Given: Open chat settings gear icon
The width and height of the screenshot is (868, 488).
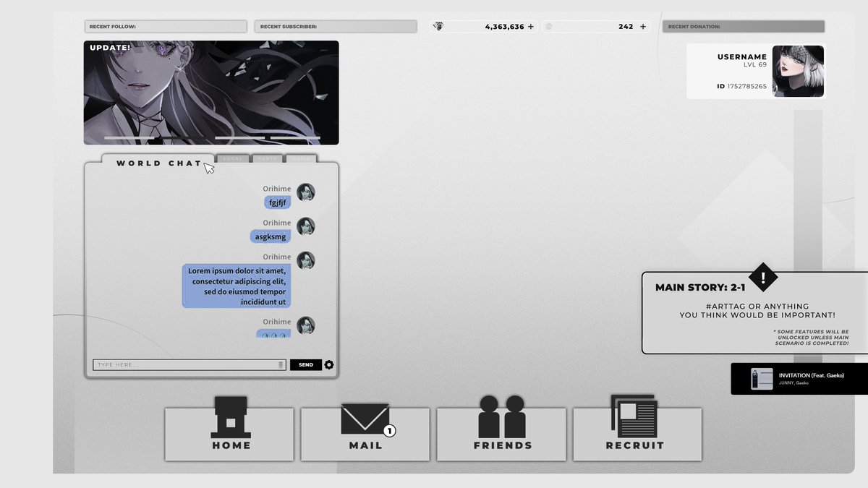Looking at the screenshot, I should 329,365.
